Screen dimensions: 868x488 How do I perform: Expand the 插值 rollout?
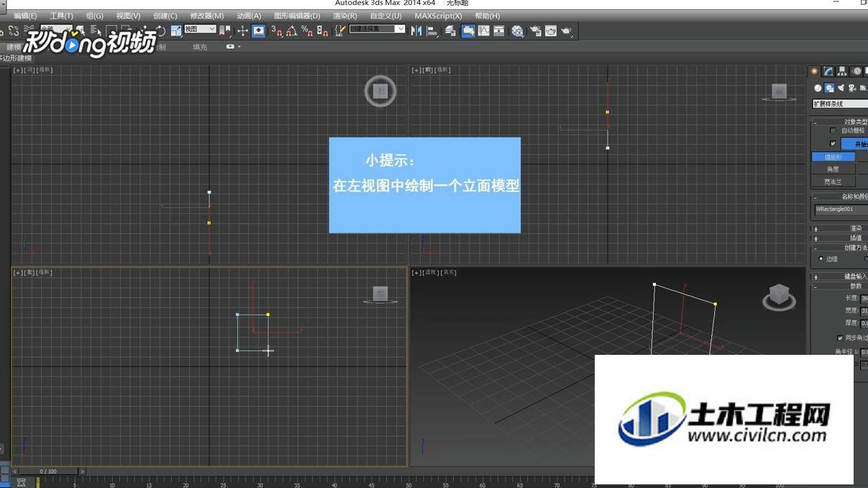pyautogui.click(x=840, y=238)
